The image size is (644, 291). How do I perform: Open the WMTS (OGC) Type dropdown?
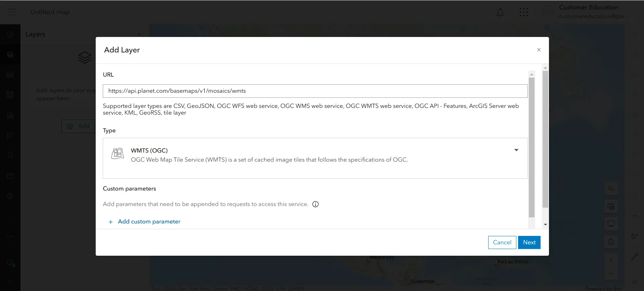(315, 158)
